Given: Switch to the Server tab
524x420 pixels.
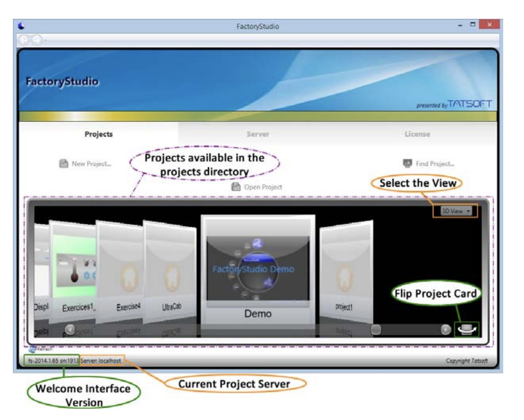Looking at the screenshot, I should [x=258, y=134].
